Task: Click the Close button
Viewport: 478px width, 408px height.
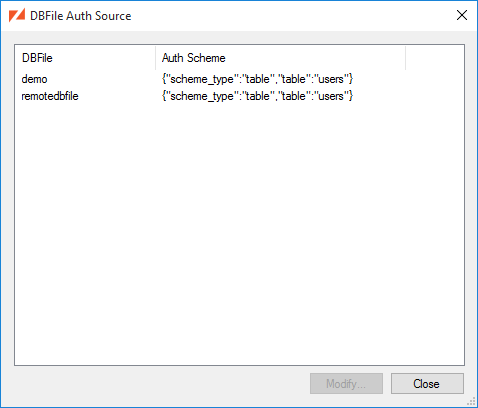Action: [427, 384]
